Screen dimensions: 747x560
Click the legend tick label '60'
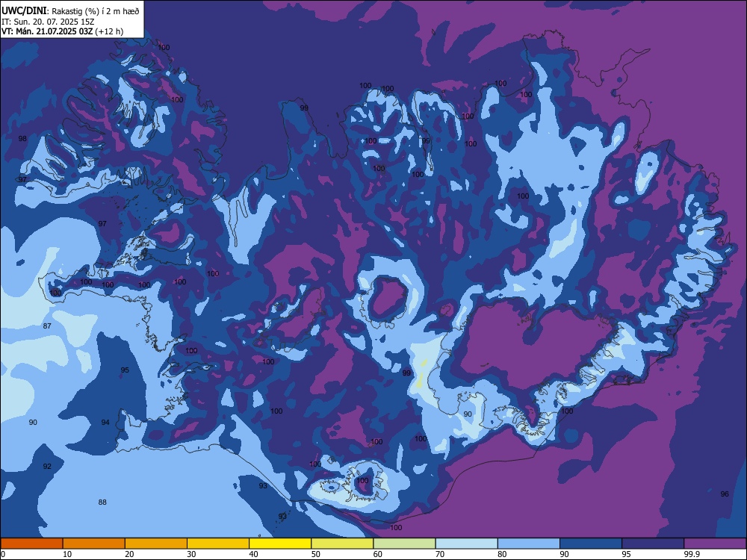tap(378, 554)
